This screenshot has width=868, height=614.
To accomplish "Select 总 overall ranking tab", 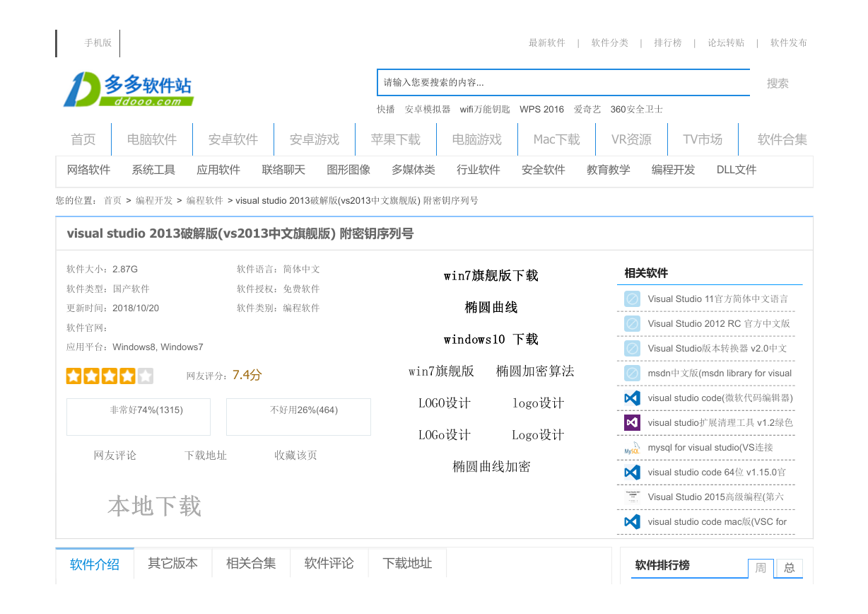I will coord(790,568).
